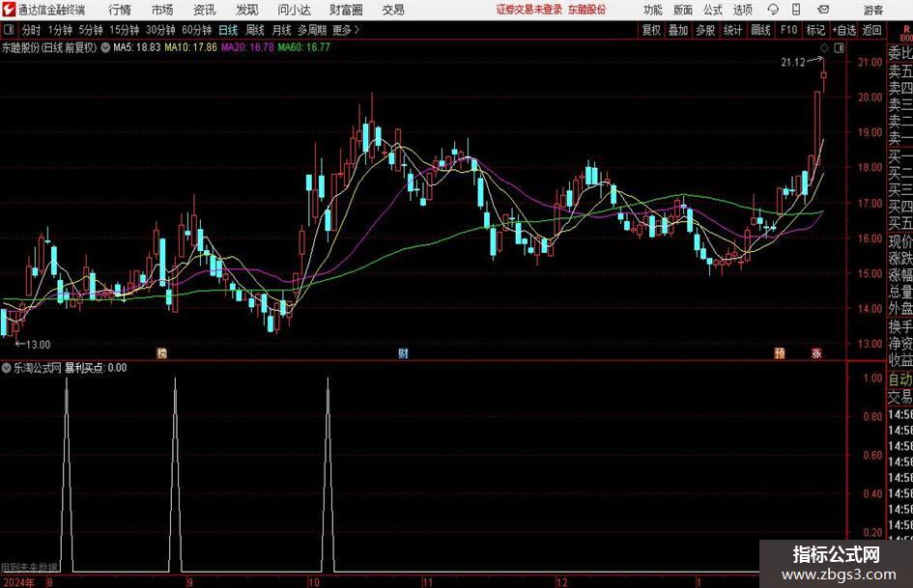Add stock via +自选 button

[x=844, y=30]
